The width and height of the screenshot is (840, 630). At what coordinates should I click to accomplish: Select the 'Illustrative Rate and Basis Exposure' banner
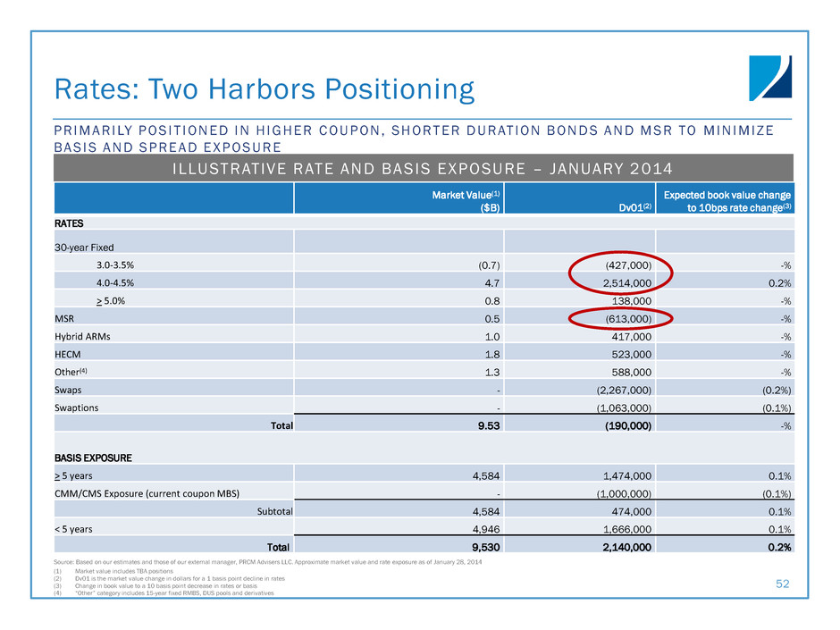click(419, 168)
